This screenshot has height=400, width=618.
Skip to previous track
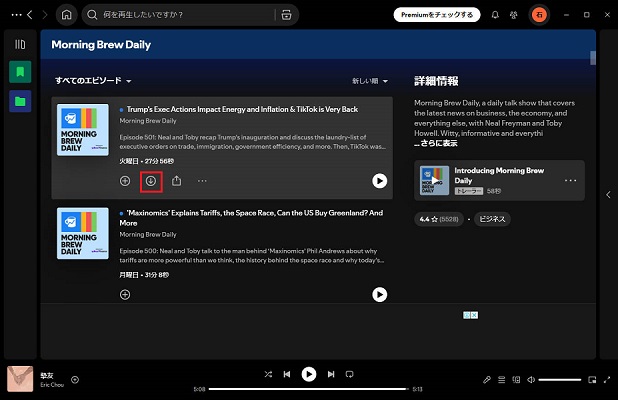point(287,374)
